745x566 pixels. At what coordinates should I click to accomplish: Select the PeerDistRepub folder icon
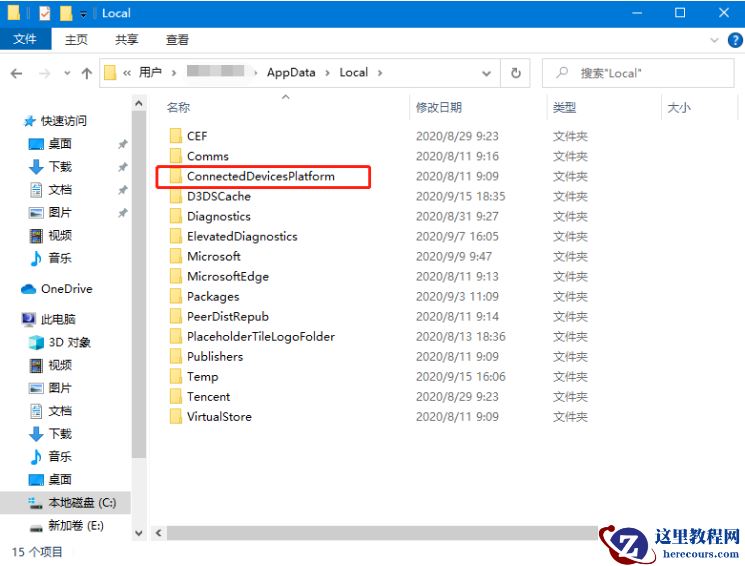pos(176,317)
